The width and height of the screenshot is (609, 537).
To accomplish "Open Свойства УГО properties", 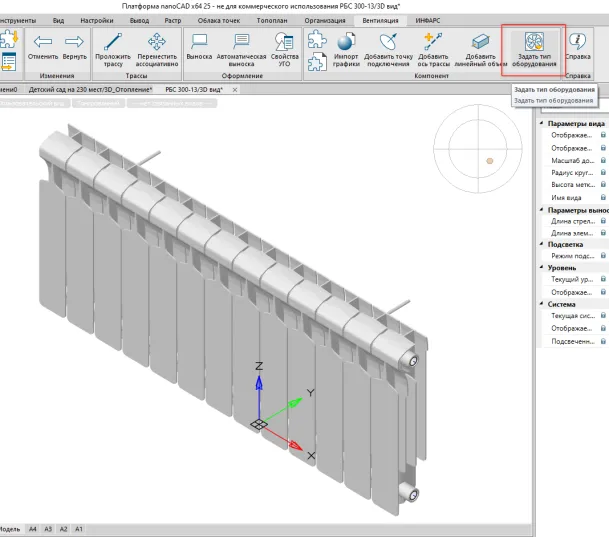I will (285, 43).
